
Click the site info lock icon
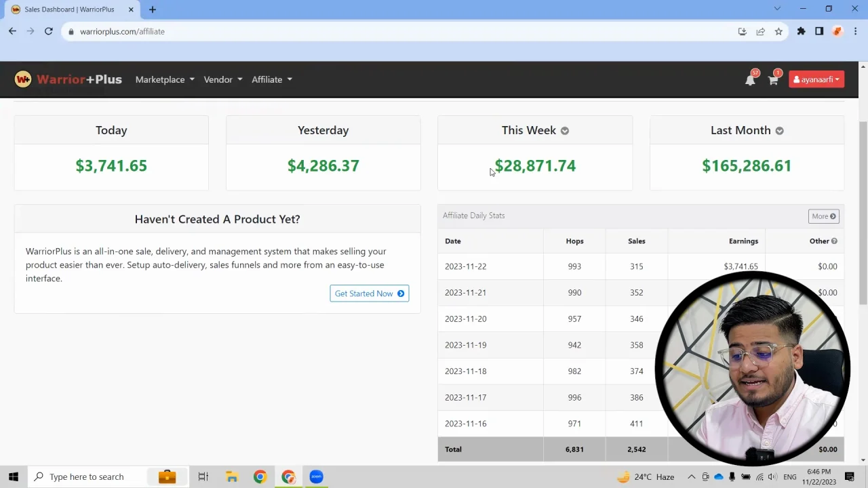pyautogui.click(x=71, y=31)
